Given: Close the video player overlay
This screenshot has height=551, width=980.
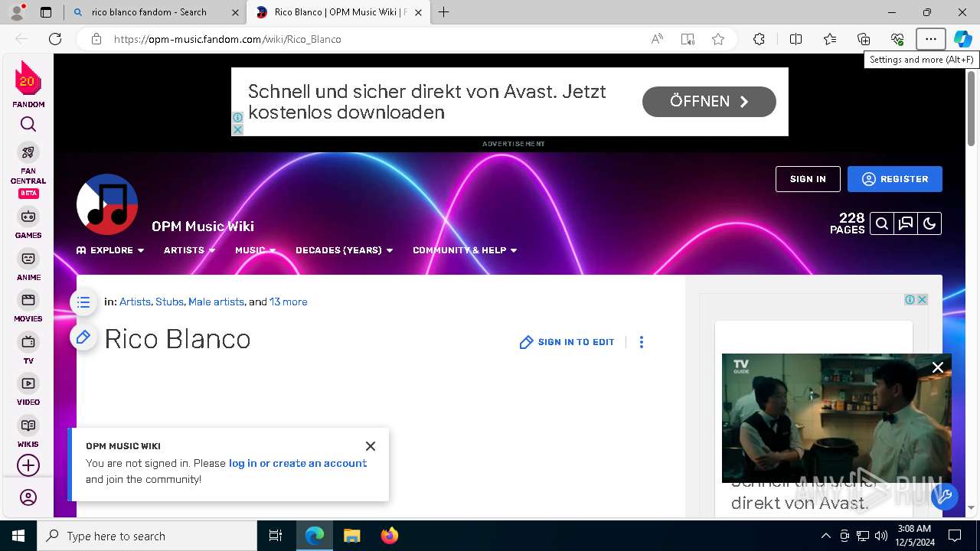Looking at the screenshot, I should (x=938, y=367).
